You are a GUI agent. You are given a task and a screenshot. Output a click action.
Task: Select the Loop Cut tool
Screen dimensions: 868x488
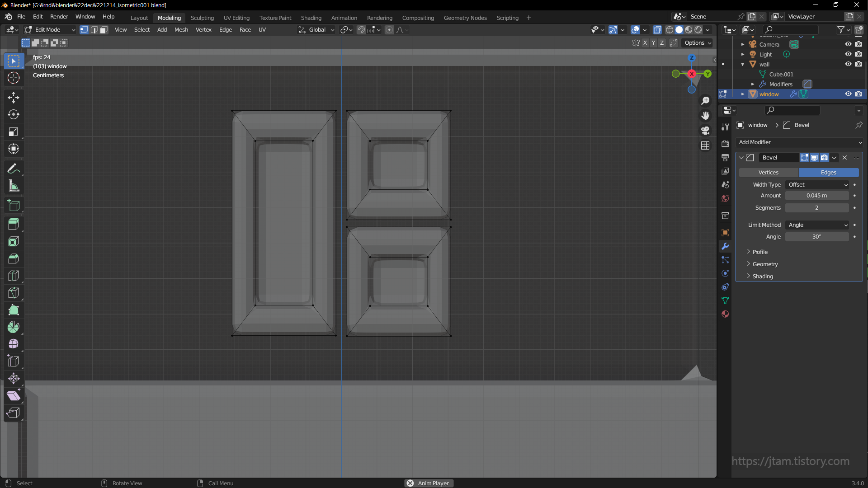coord(14,275)
